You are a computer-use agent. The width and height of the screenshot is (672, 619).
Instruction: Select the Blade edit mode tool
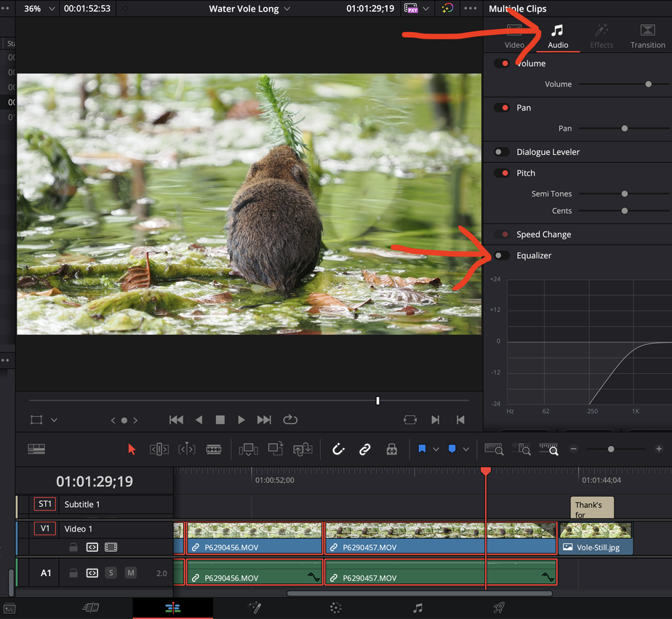click(x=214, y=450)
